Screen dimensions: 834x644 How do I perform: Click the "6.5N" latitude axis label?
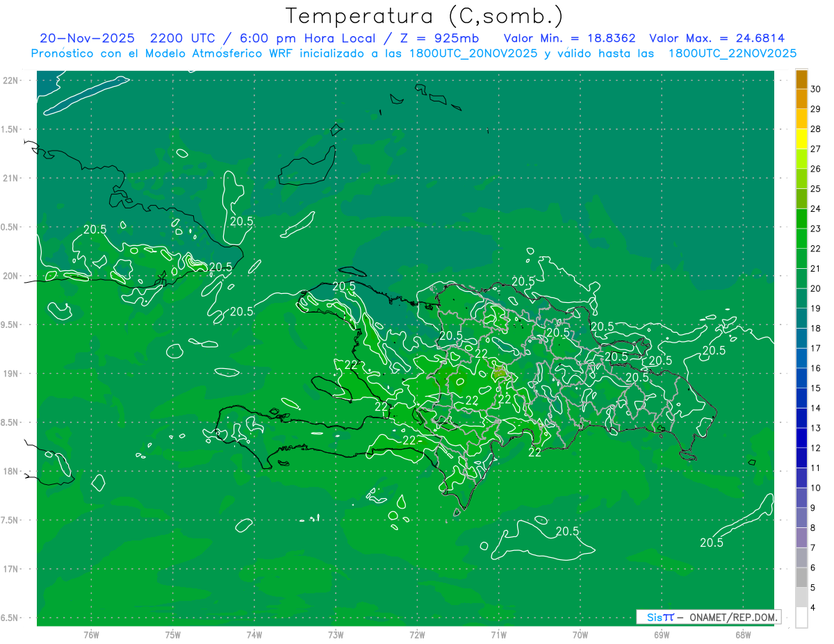9,618
